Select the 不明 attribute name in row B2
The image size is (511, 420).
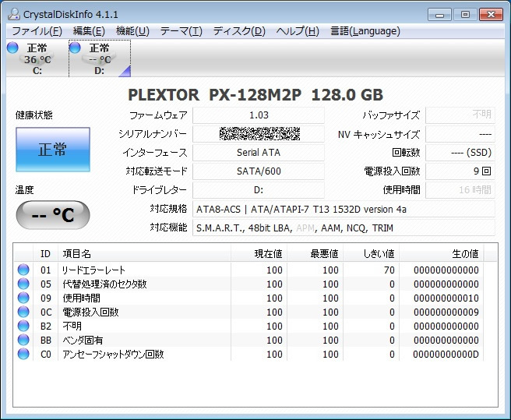[72, 326]
